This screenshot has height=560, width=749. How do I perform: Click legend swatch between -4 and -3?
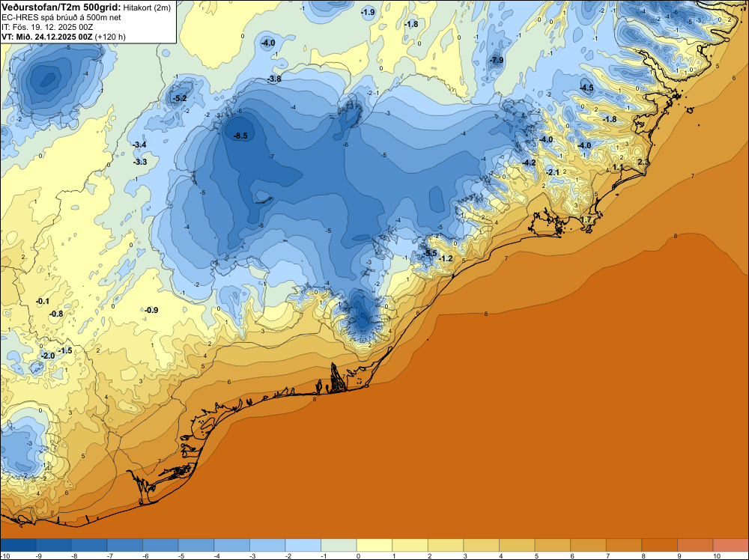pyautogui.click(x=232, y=545)
